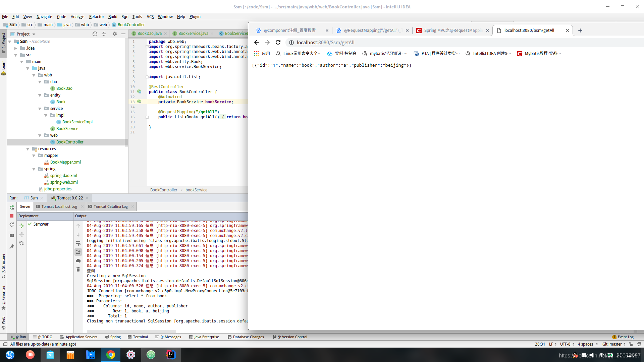Open the Event Log
This screenshot has height=362, width=644.
pyautogui.click(x=623, y=337)
